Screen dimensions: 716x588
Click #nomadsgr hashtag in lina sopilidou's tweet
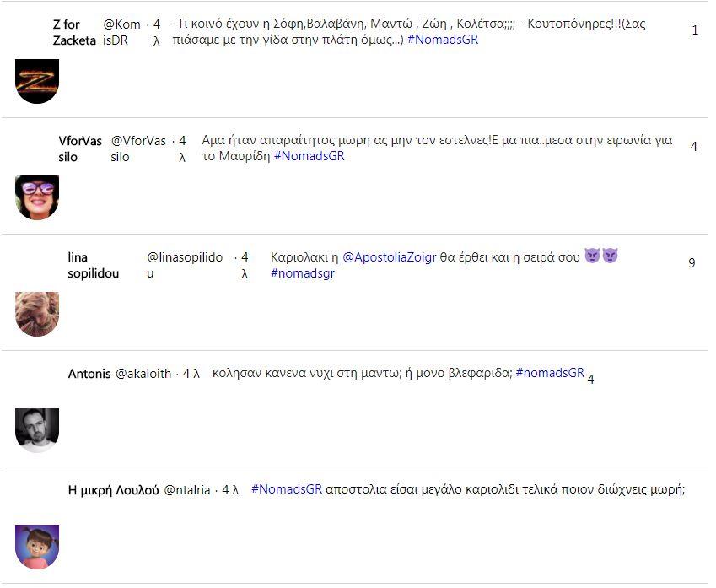click(302, 273)
